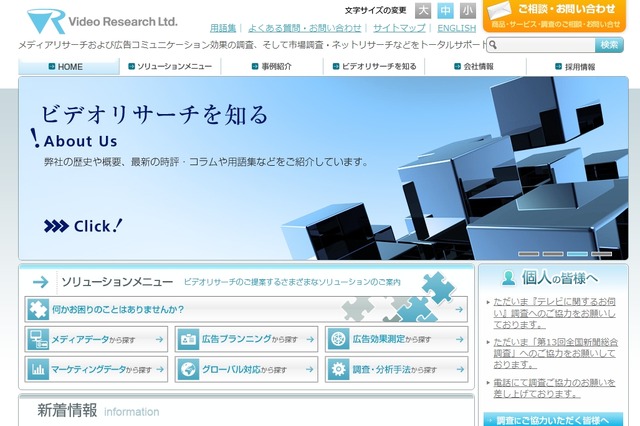Image resolution: width=640 pixels, height=426 pixels.
Task: Open the ご相談・お問い合わせ orange button
Action: pyautogui.click(x=554, y=16)
